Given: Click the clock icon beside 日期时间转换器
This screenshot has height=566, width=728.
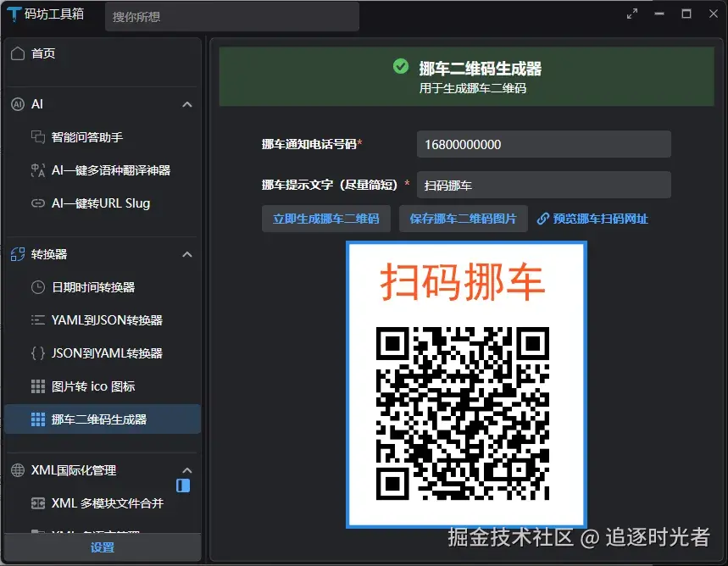Looking at the screenshot, I should 38,287.
